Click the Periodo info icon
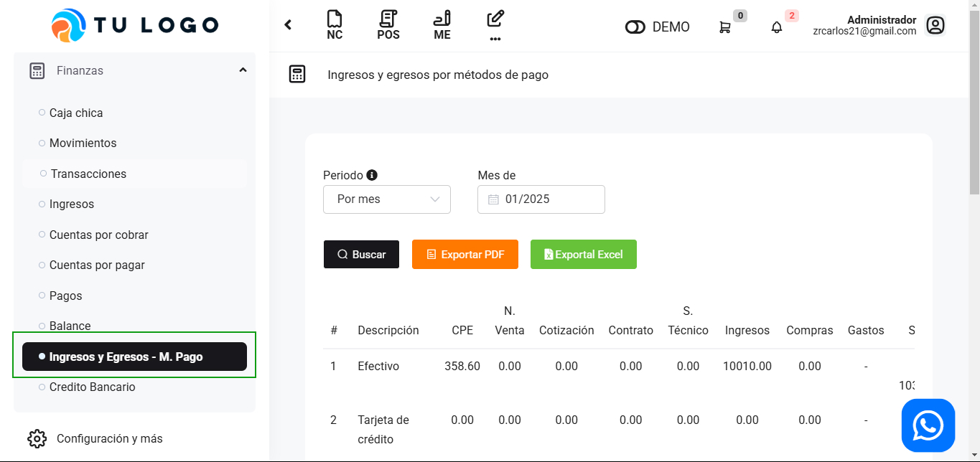 [x=372, y=175]
